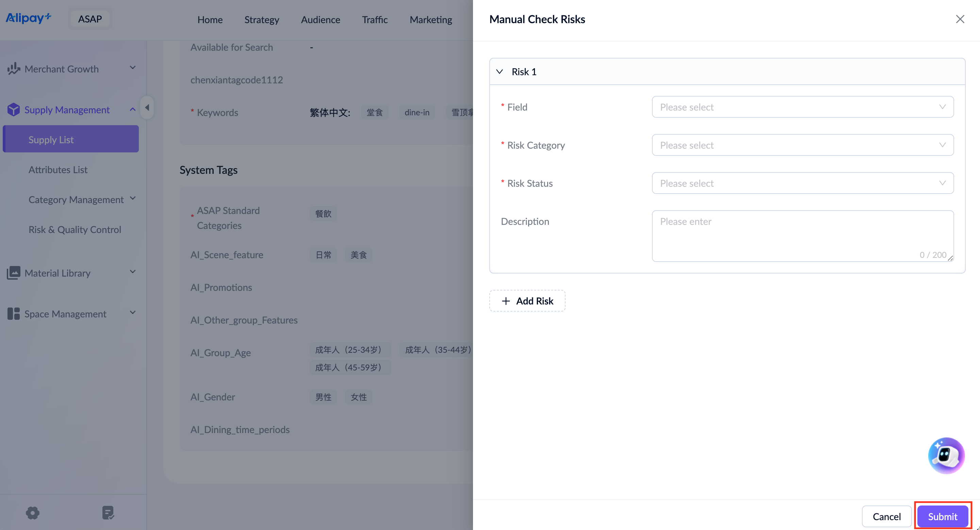Click the Alipay+ logo
Screen dimensions: 980x530
coord(29,18)
